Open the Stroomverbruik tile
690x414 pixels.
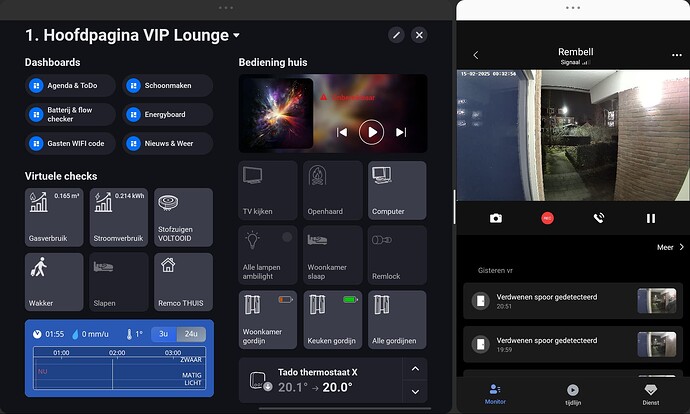(x=119, y=217)
